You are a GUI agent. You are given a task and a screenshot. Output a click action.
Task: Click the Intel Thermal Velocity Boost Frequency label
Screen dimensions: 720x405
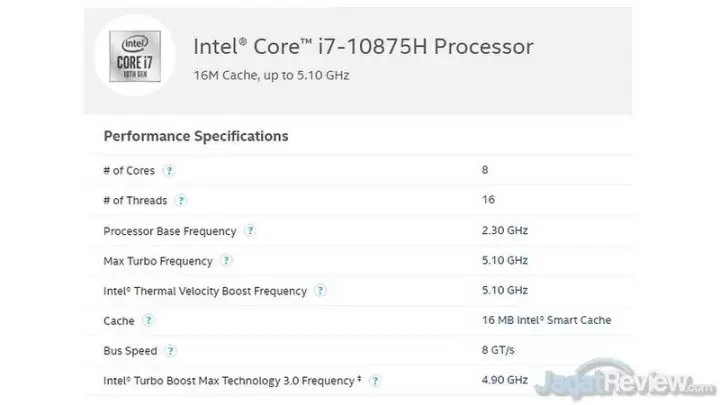pos(205,291)
